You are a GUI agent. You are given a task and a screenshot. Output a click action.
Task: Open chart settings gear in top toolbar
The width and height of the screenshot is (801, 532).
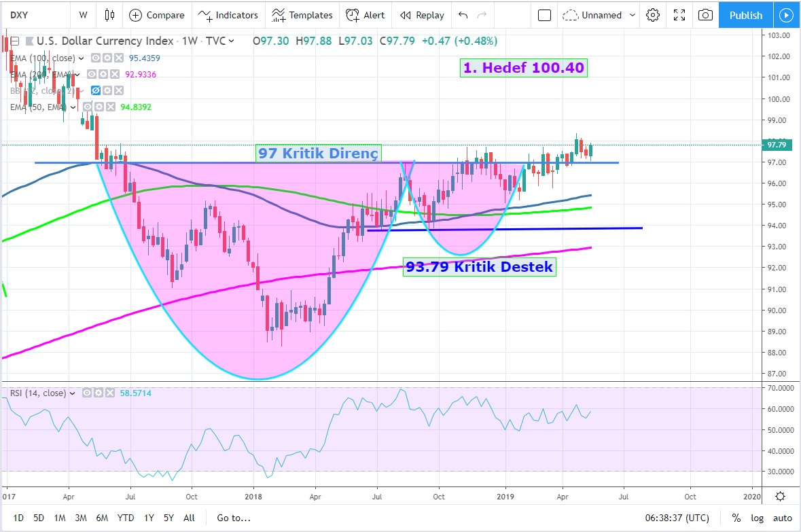coord(652,16)
